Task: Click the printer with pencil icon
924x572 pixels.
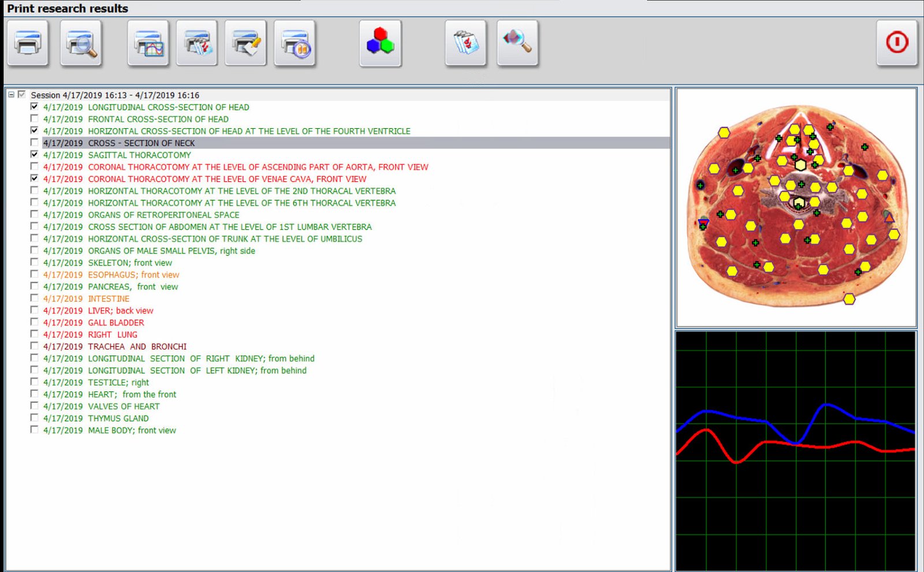Action: click(x=245, y=43)
